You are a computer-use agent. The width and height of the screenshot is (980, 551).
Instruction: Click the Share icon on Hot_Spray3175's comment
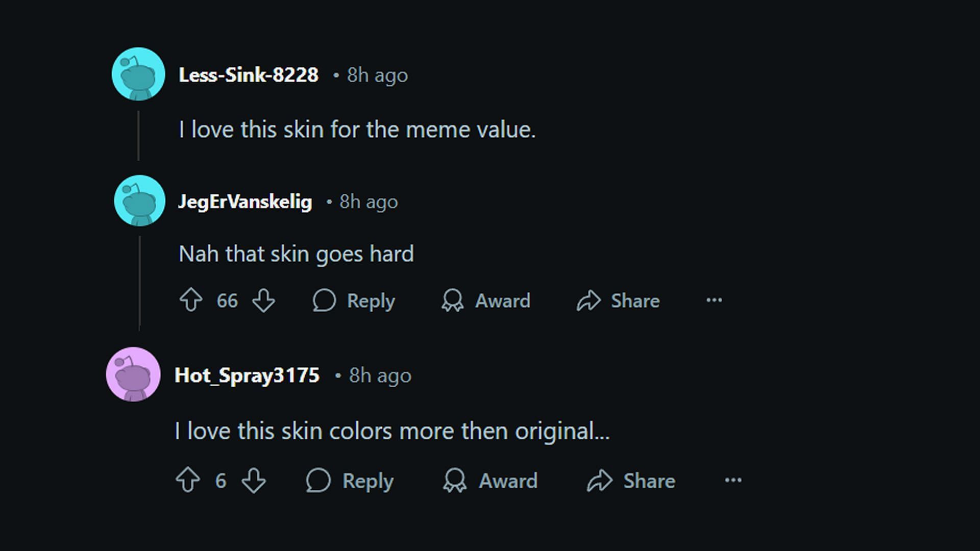point(601,481)
